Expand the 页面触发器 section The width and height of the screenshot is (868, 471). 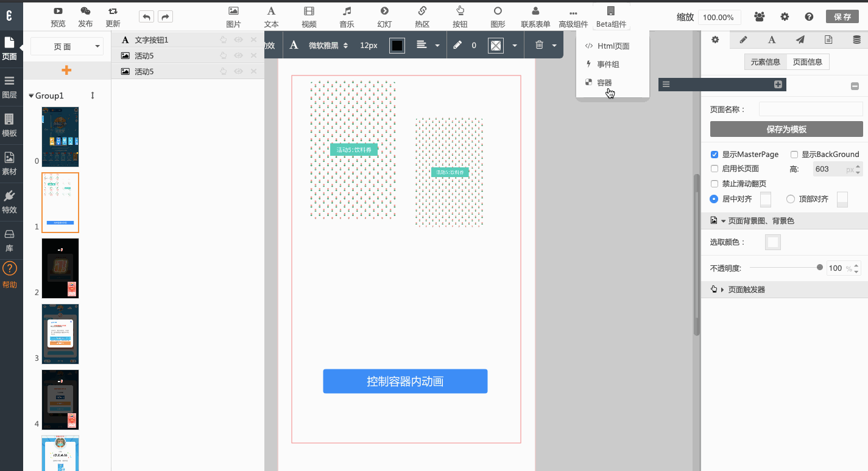(x=722, y=290)
